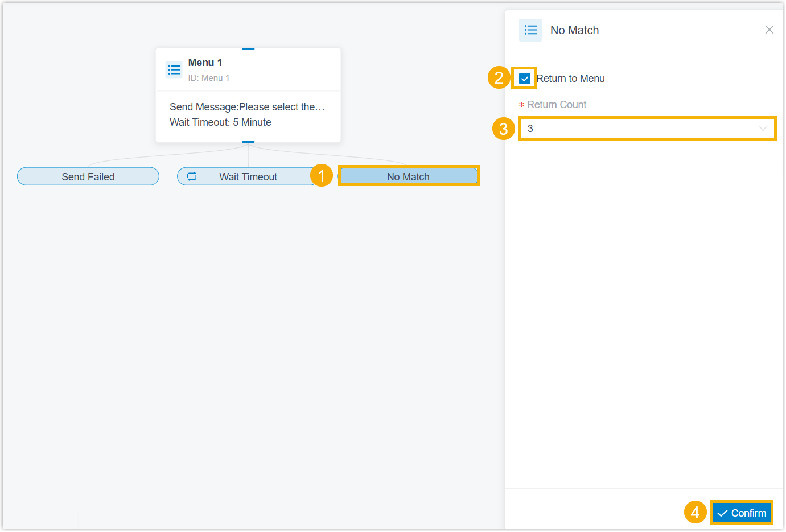Click the Return to Menu label text

(570, 79)
